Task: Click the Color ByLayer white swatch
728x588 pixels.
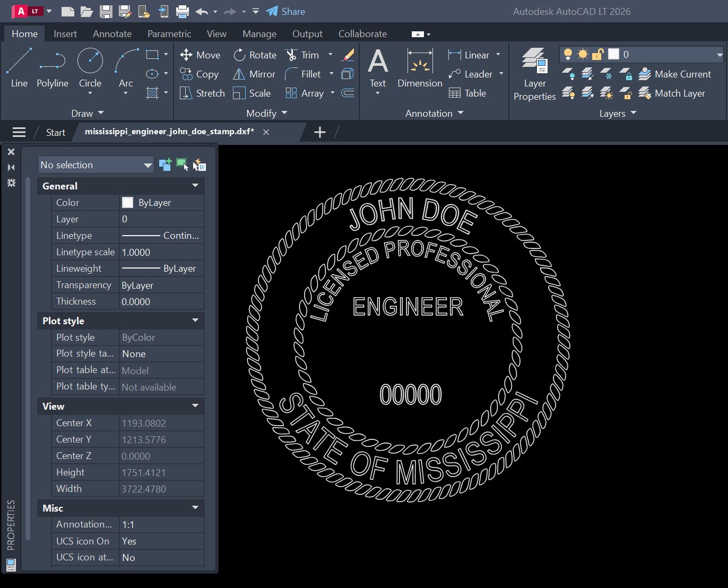Action: [127, 202]
